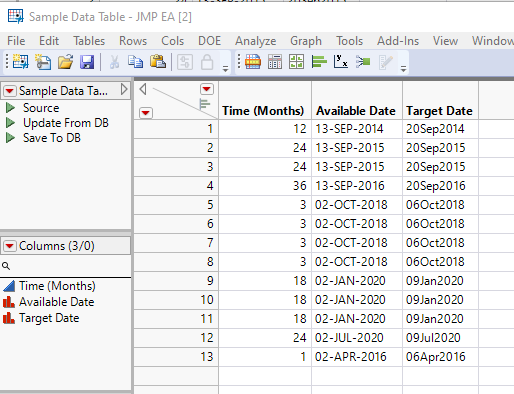Open the DOE menu
The height and width of the screenshot is (394, 514).
click(209, 41)
